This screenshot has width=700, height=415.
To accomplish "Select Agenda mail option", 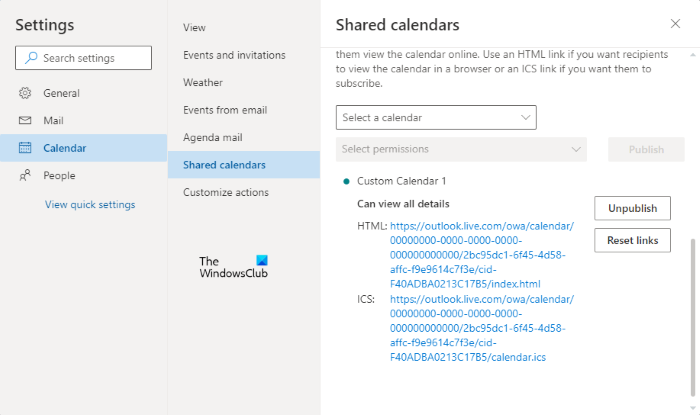I will click(x=212, y=137).
